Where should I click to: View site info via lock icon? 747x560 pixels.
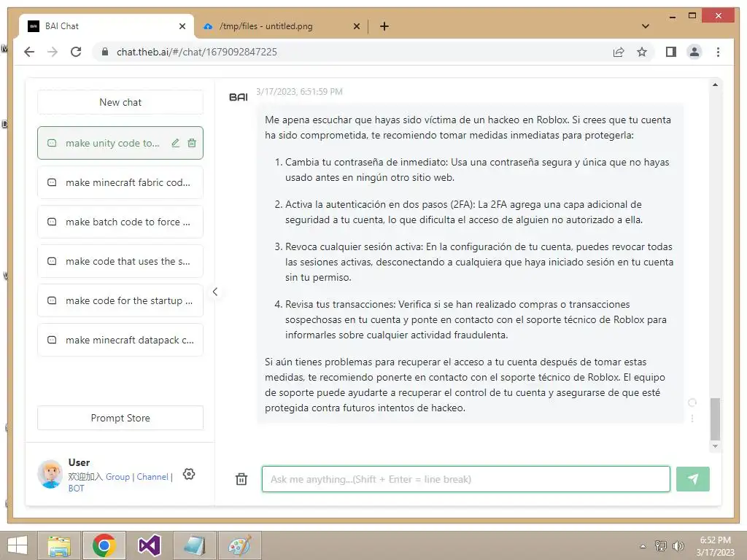coord(105,52)
